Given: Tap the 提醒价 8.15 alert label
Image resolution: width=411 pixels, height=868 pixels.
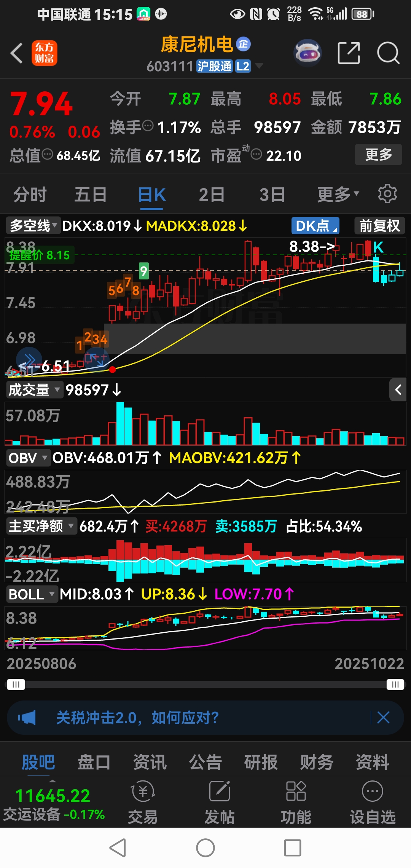Looking at the screenshot, I should click(x=39, y=255).
